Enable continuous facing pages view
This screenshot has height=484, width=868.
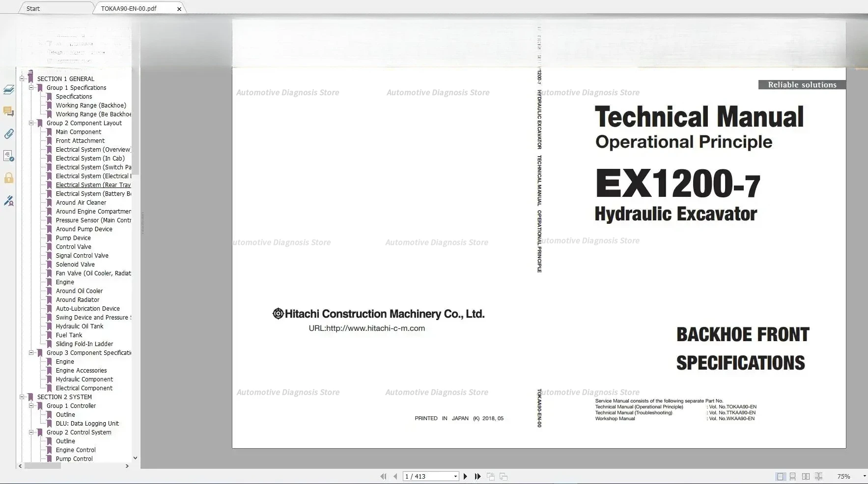coord(819,476)
